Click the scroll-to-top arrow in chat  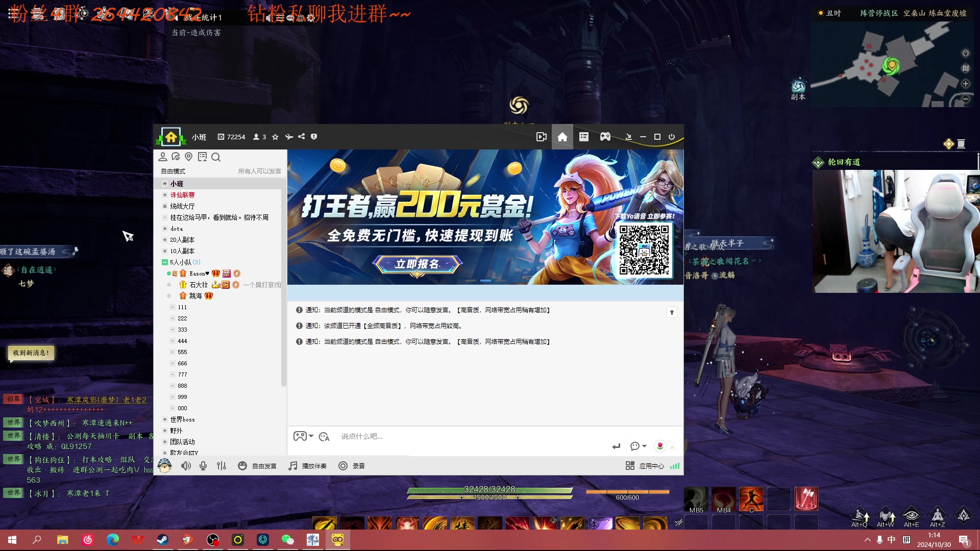[x=672, y=312]
